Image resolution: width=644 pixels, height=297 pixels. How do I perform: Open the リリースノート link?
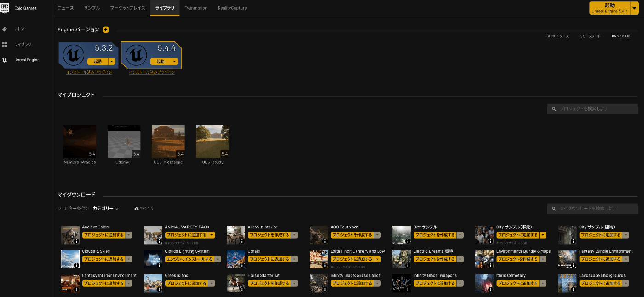click(x=590, y=36)
